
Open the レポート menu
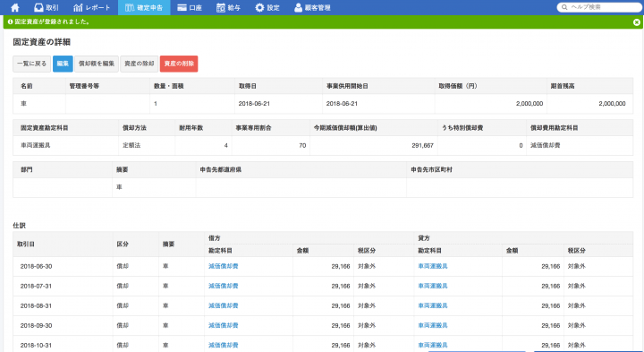[x=91, y=7]
